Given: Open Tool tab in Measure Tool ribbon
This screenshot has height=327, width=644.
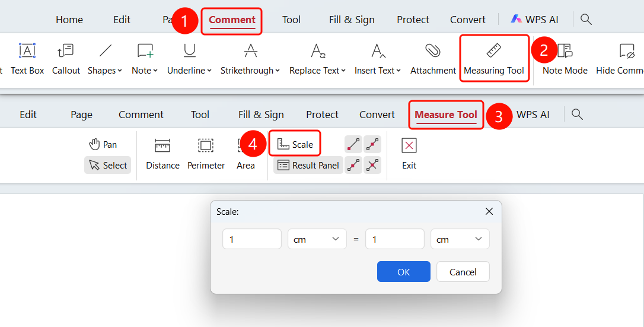Looking at the screenshot, I should point(200,114).
